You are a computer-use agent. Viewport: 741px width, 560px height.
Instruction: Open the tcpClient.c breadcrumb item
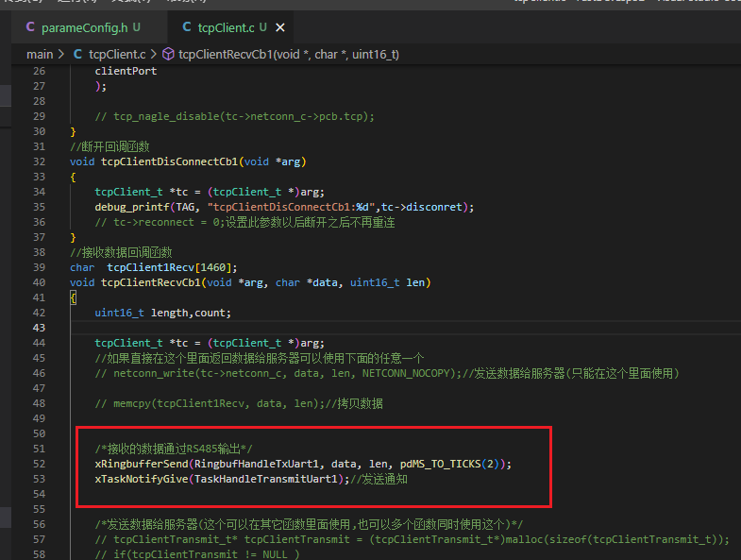click(x=117, y=55)
